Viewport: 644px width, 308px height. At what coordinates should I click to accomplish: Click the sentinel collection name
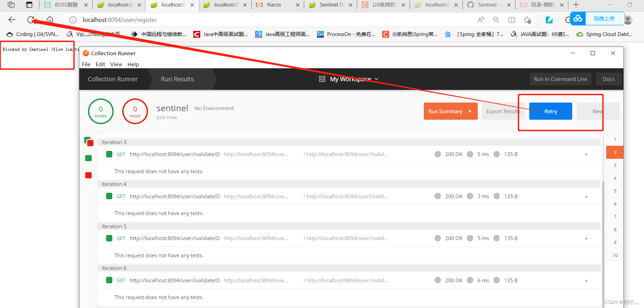click(172, 108)
